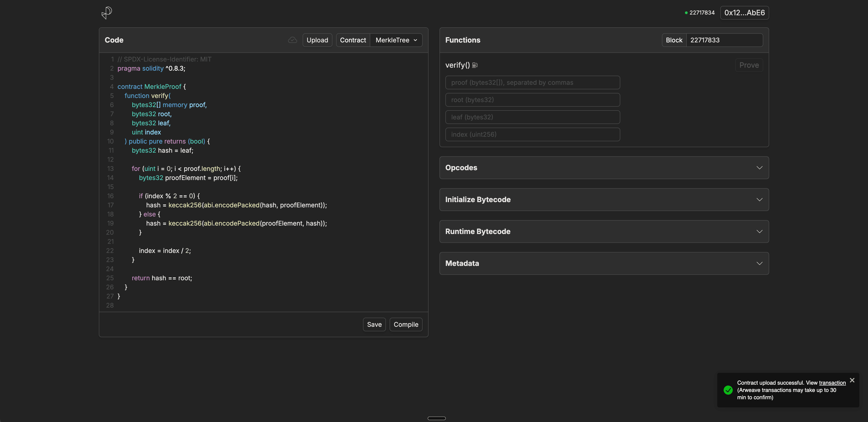Click the gas estimate icon next to verify()
868x422 pixels.
(475, 65)
